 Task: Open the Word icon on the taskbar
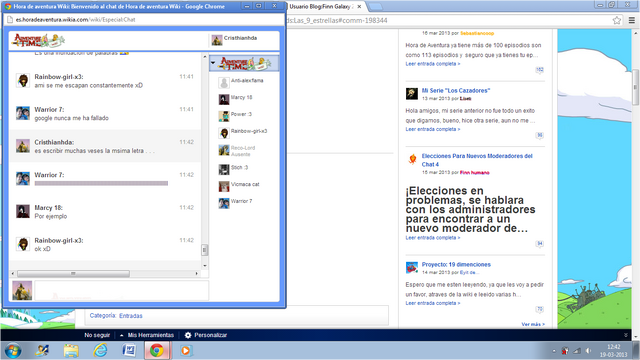tap(129, 351)
